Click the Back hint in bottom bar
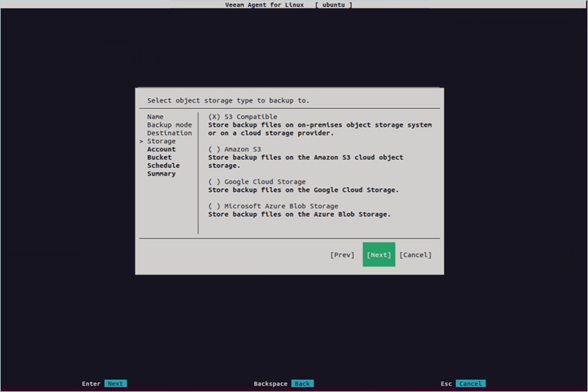This screenshot has height=392, width=588. tap(302, 384)
